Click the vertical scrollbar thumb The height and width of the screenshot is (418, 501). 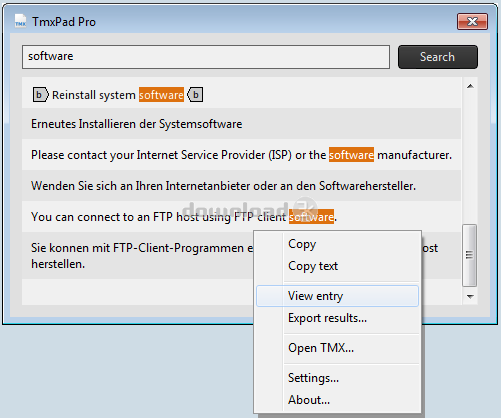[x=470, y=255]
